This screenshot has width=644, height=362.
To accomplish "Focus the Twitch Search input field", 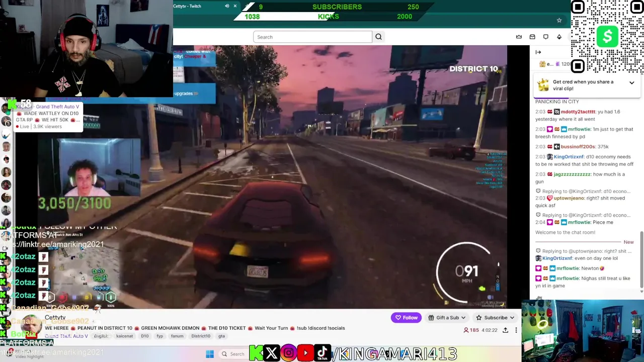I will point(312,37).
